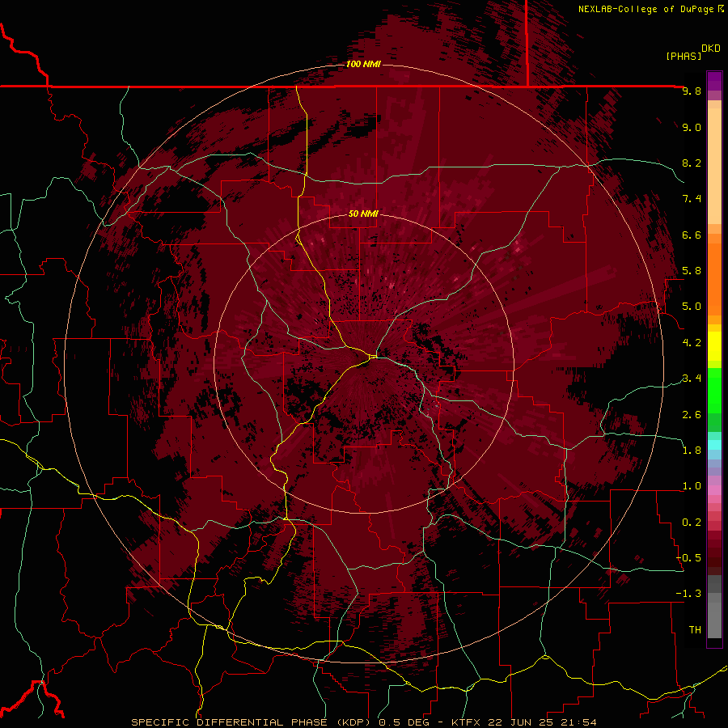Image resolution: width=728 pixels, height=728 pixels.
Task: Select the 8.2 scale value
Action: [692, 163]
